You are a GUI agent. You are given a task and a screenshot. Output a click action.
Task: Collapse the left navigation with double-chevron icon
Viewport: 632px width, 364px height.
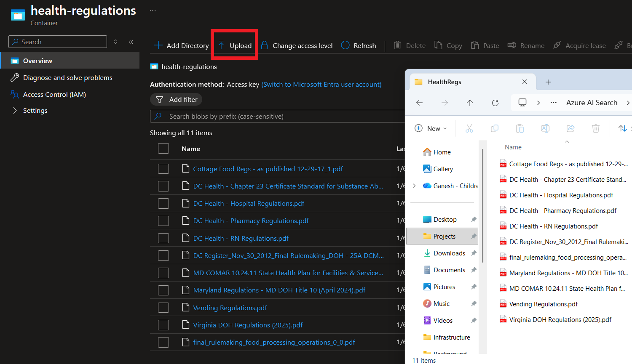click(131, 42)
